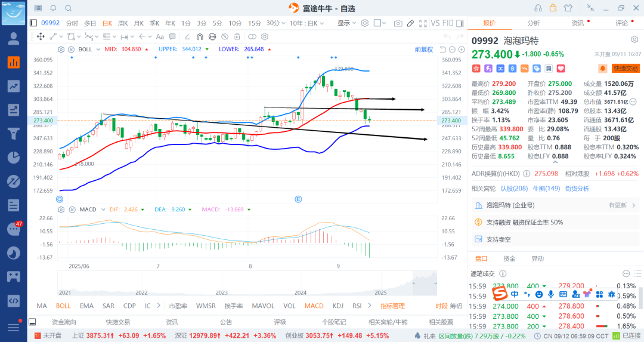
Task: Select the magnet snap tool in drawing toolbar
Action: (200, 36)
